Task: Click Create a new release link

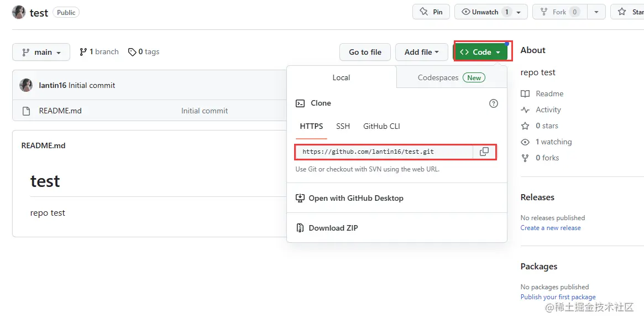Action: (x=551, y=228)
